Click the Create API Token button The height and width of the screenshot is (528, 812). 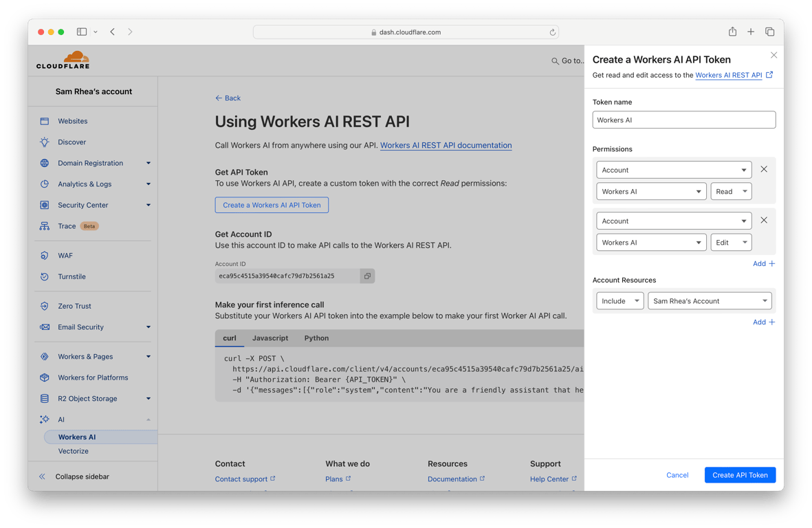point(740,474)
